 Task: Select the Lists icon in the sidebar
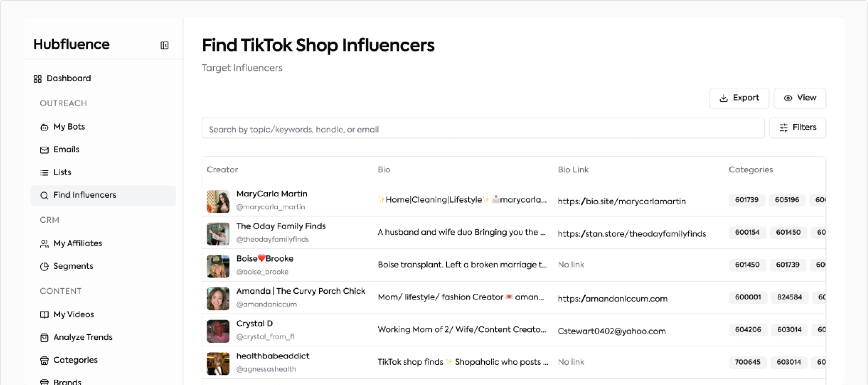click(x=44, y=172)
